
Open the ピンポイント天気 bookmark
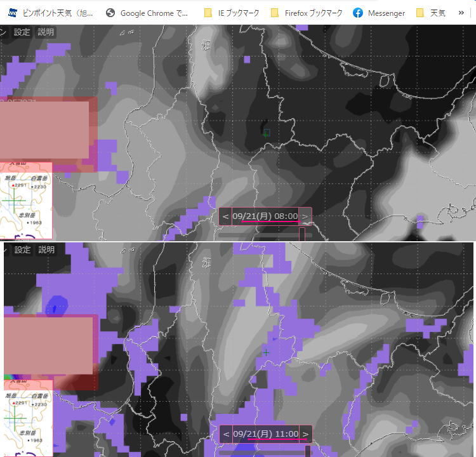[51, 13]
